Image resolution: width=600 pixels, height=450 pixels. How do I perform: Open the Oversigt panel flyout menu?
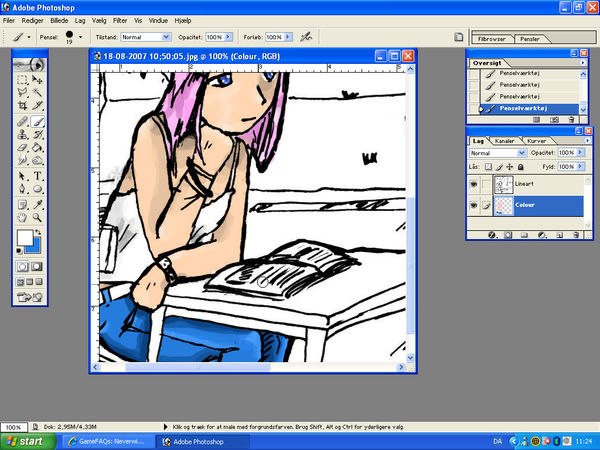583,62
